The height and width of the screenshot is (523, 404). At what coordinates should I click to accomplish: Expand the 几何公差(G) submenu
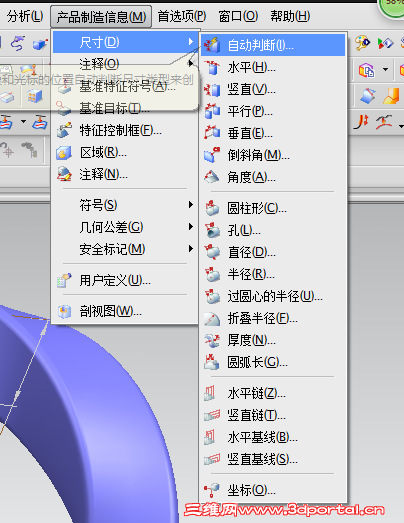(x=125, y=227)
